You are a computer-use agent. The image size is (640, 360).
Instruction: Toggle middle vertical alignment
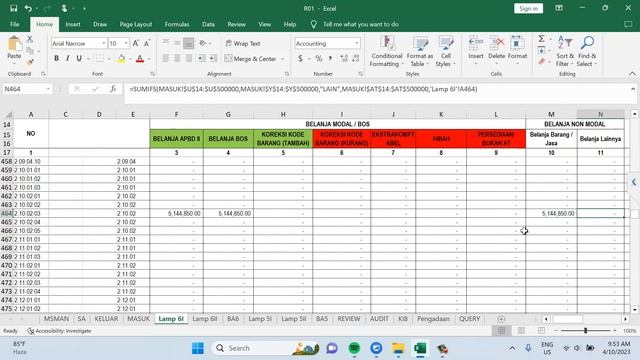[177, 43]
